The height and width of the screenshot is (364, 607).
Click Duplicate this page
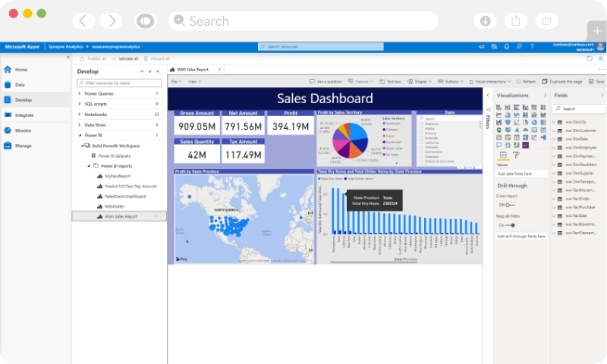562,82
